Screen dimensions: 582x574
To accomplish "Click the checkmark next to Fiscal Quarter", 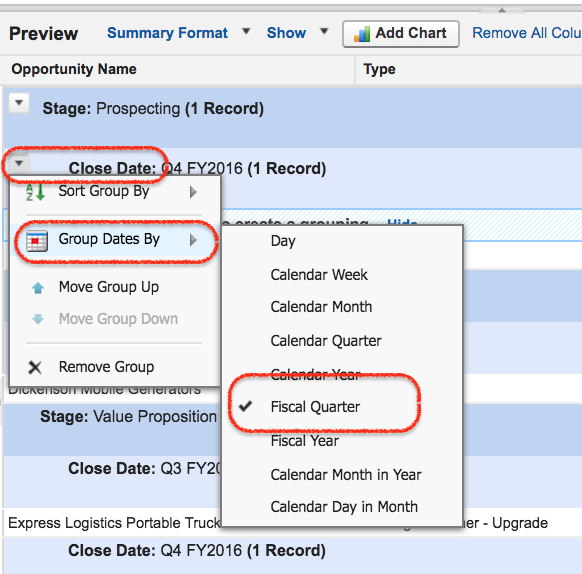I will pyautogui.click(x=245, y=406).
